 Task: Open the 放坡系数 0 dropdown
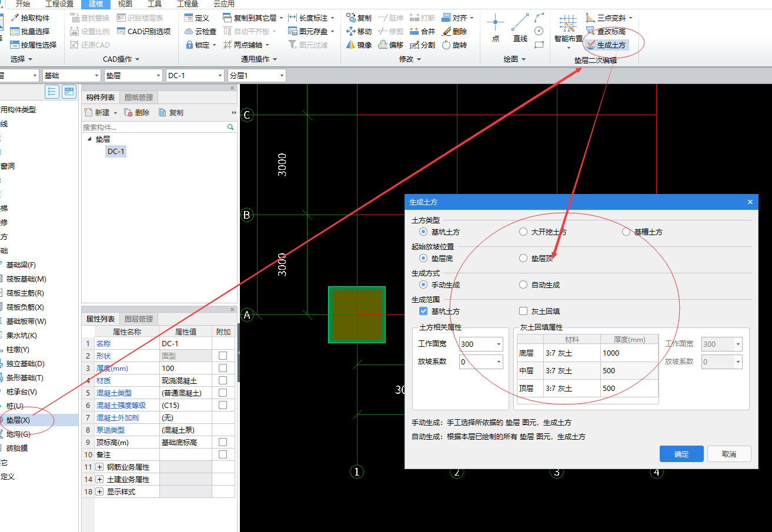tap(499, 362)
